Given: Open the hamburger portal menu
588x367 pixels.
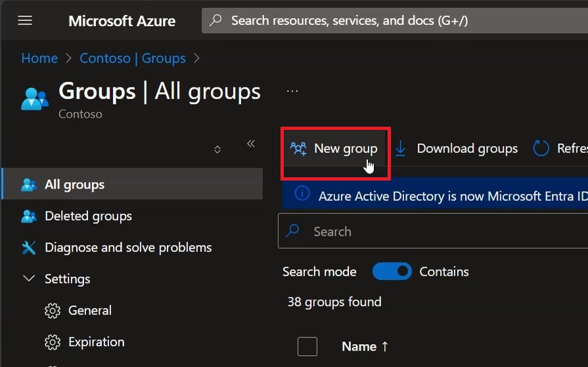Looking at the screenshot, I should tap(25, 20).
